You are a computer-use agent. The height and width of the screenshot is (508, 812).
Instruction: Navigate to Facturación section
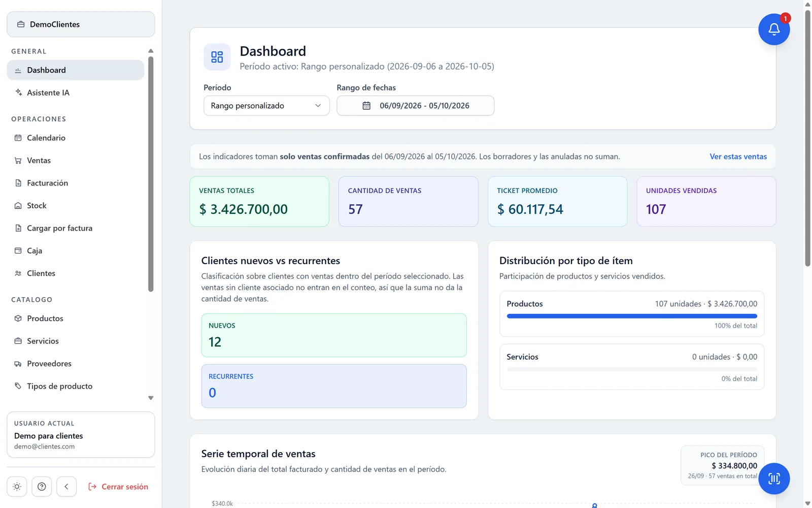point(76,183)
